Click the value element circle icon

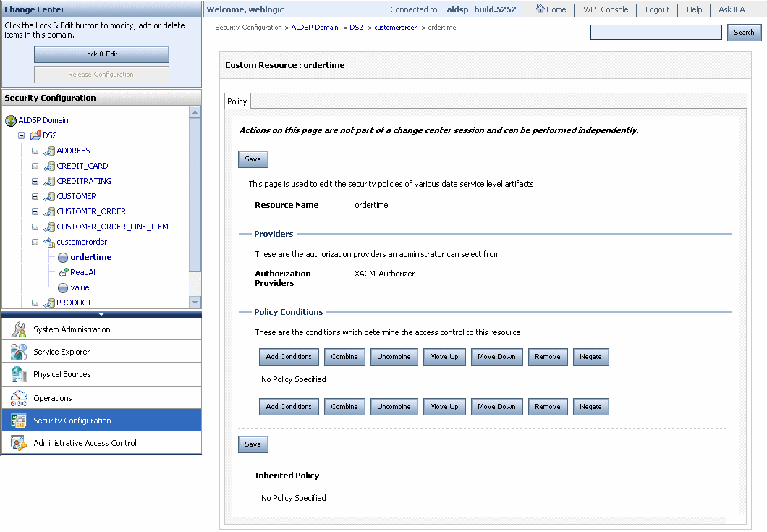[63, 288]
